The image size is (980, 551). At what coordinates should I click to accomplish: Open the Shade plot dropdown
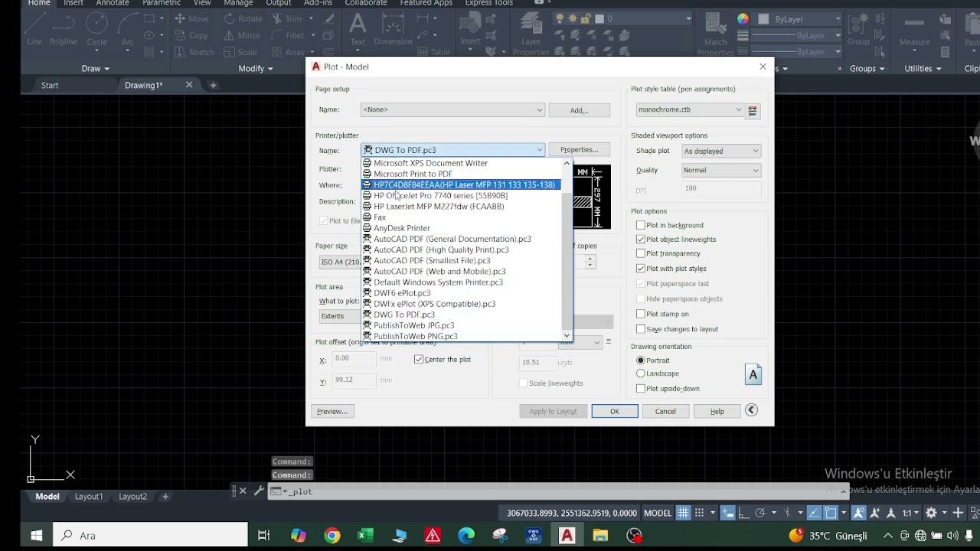click(721, 152)
